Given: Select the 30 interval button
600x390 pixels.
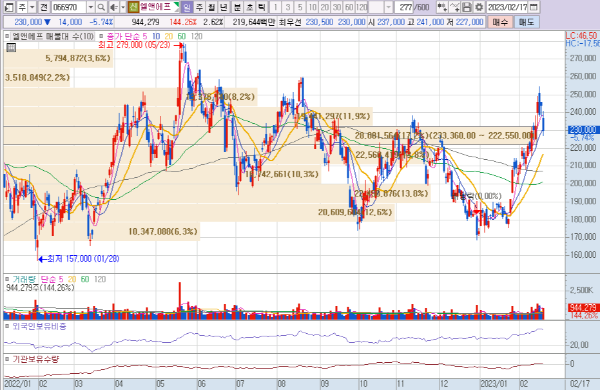Looking at the screenshot, I should [x=337, y=7].
